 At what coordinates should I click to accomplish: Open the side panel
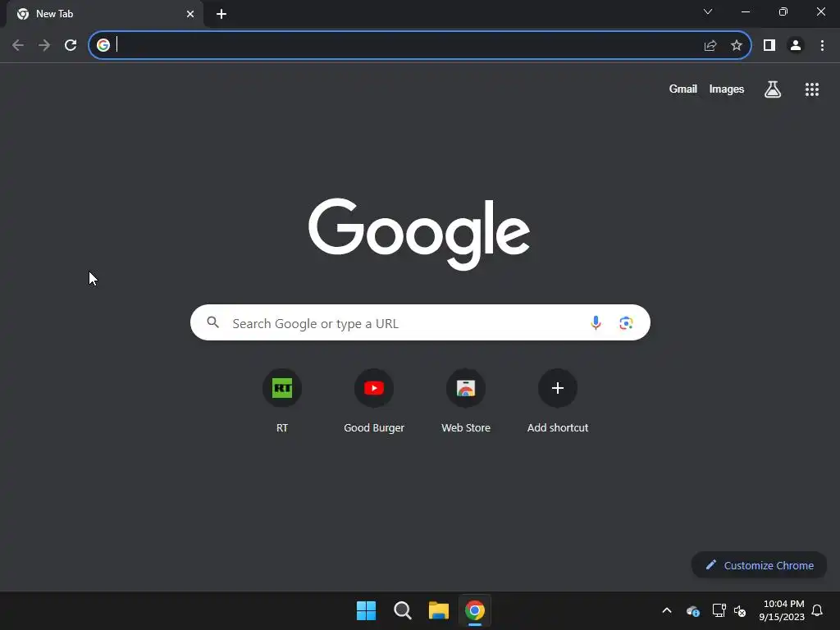point(769,46)
